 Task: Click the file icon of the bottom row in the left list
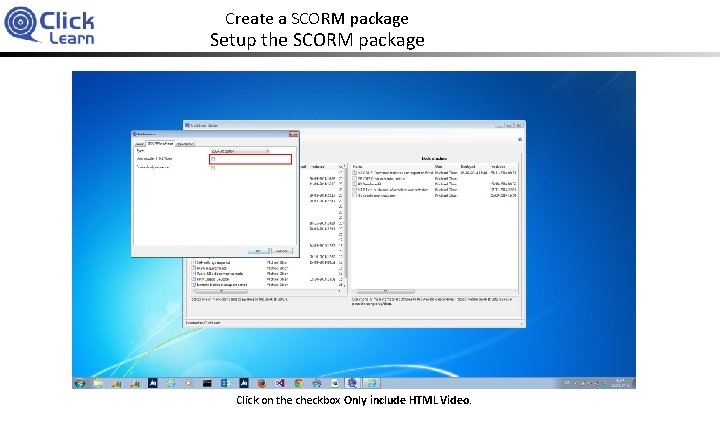[194, 285]
